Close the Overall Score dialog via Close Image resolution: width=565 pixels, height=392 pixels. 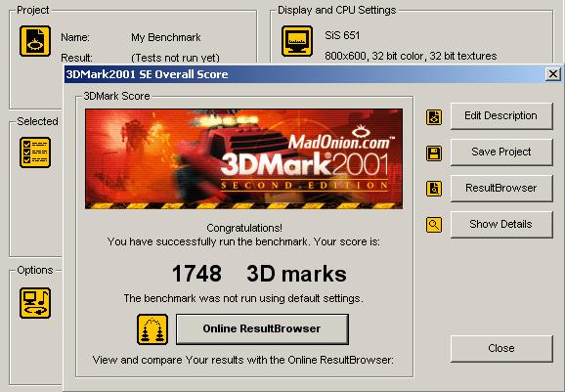pos(501,348)
